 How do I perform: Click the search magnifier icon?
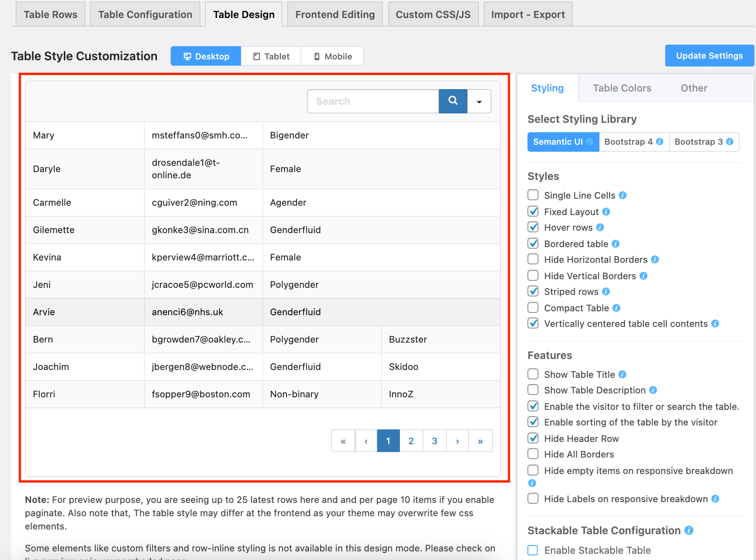pyautogui.click(x=453, y=101)
